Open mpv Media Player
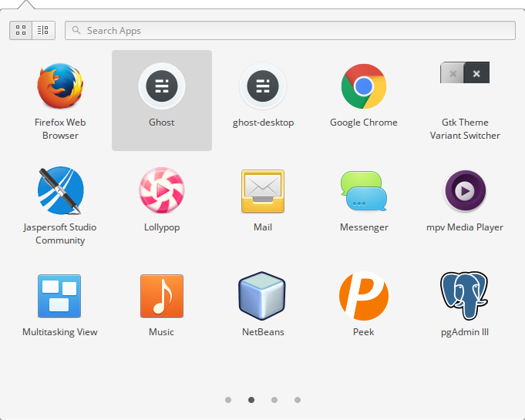Viewport: 525px width, 420px height. click(465, 206)
